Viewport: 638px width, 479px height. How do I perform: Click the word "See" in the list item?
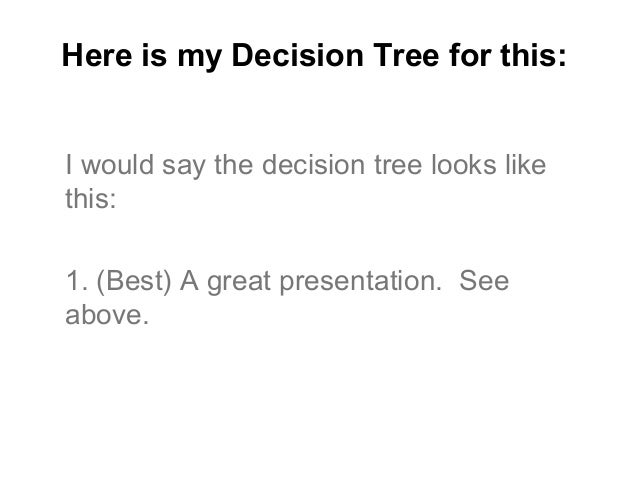tap(484, 281)
